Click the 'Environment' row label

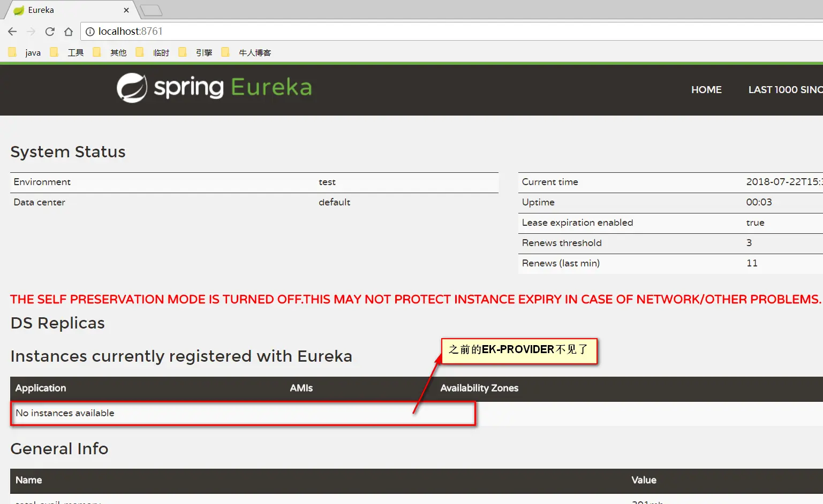coord(42,182)
